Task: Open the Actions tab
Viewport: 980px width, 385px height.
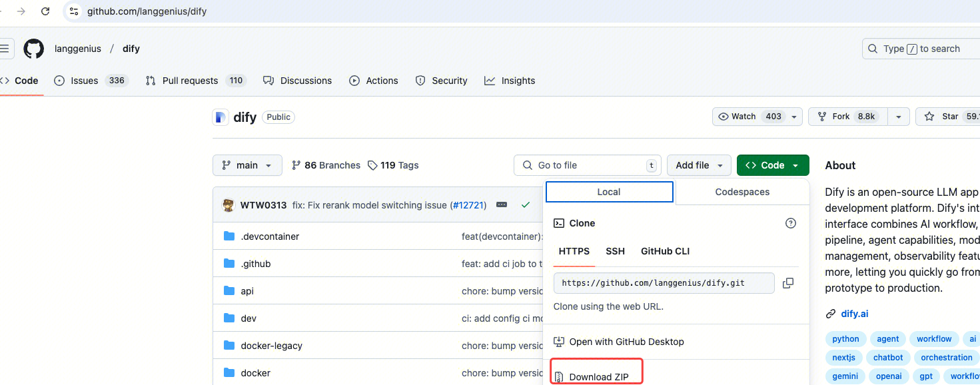Action: [x=374, y=81]
